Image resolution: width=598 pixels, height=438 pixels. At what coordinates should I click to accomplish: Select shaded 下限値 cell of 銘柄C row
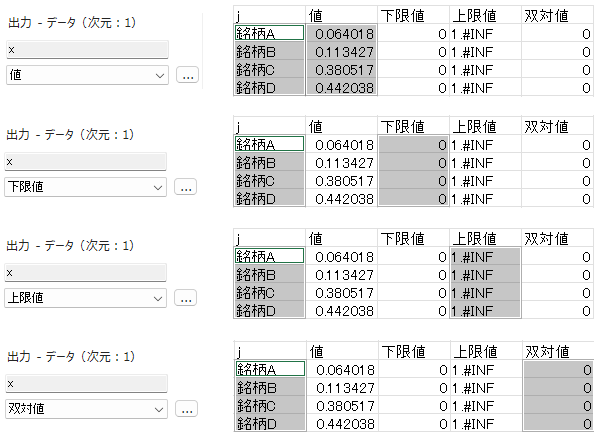point(413,181)
